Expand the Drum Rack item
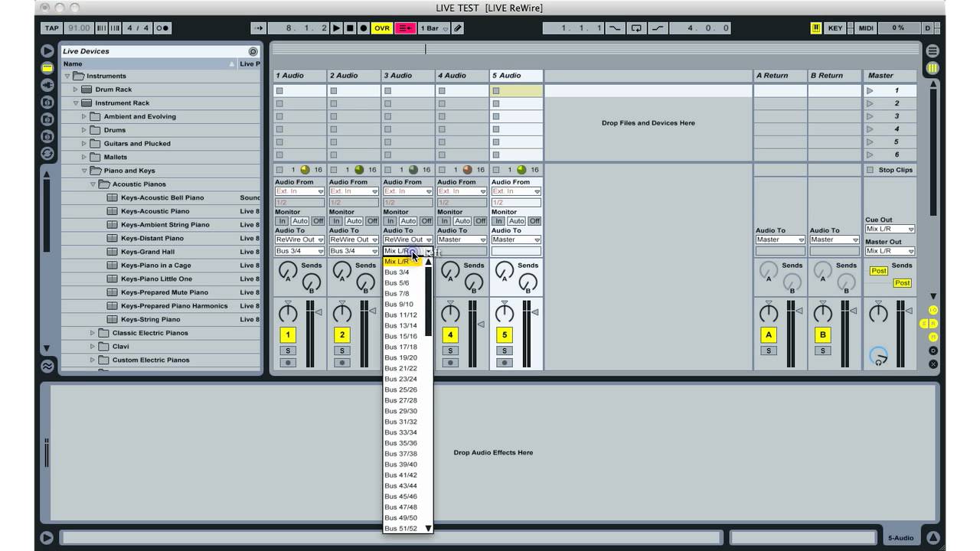 click(76, 90)
